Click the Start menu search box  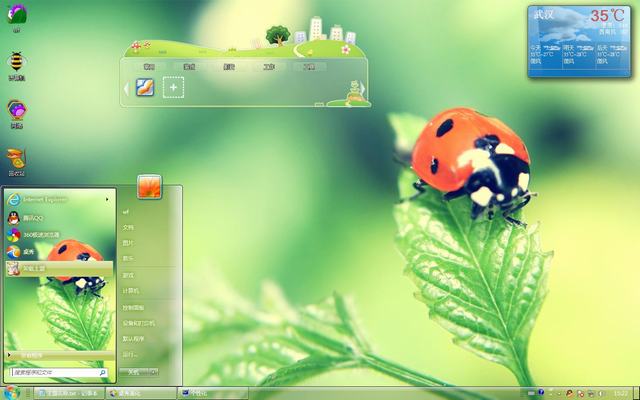point(59,372)
